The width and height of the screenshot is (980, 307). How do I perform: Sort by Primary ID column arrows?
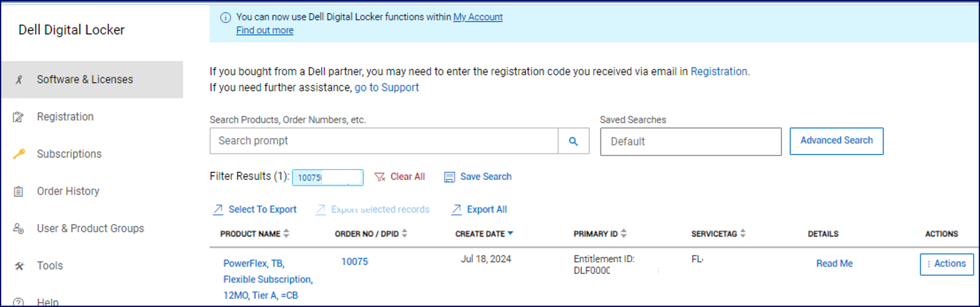coord(623,234)
